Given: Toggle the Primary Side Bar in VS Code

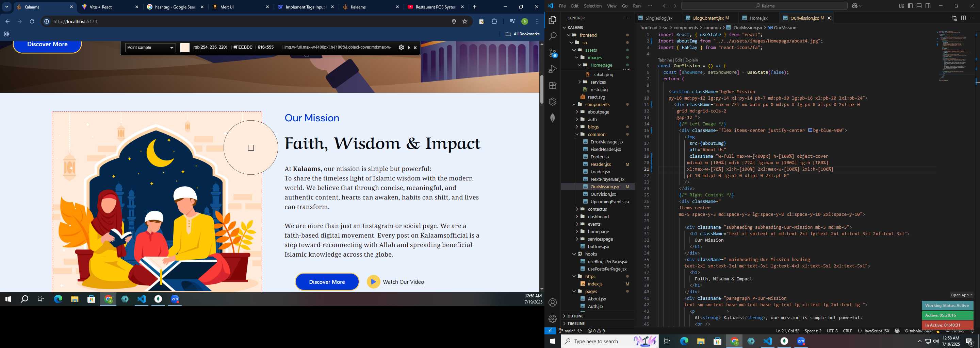Looking at the screenshot, I should [910, 6].
